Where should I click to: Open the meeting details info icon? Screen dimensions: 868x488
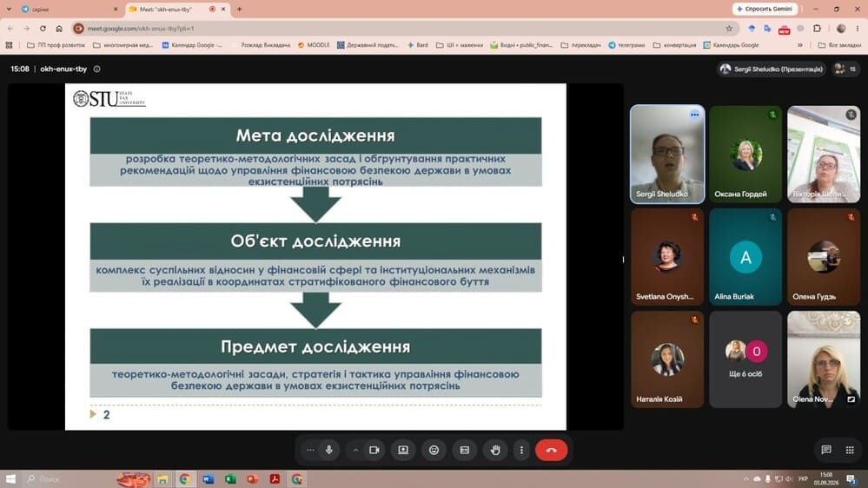pos(96,69)
